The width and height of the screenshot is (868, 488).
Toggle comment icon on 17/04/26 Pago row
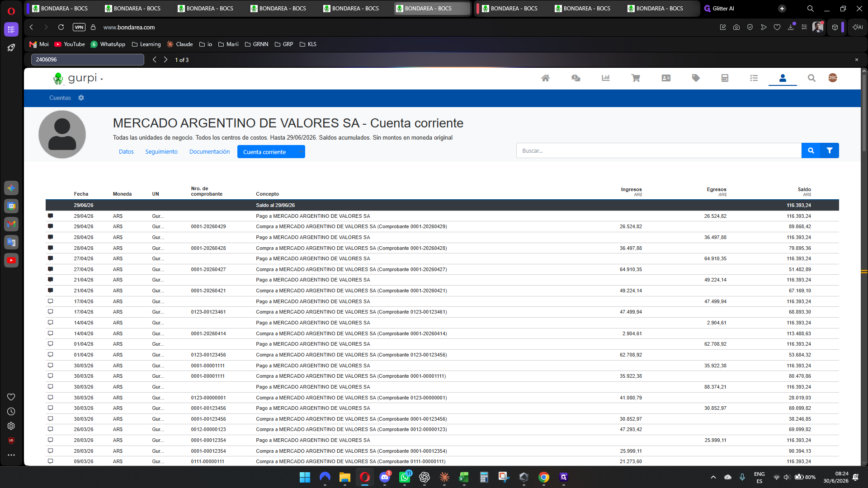(x=51, y=301)
